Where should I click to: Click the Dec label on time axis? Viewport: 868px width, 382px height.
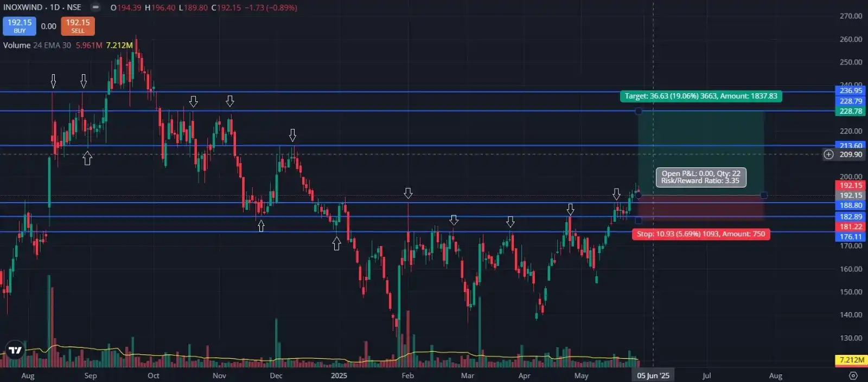tap(276, 375)
